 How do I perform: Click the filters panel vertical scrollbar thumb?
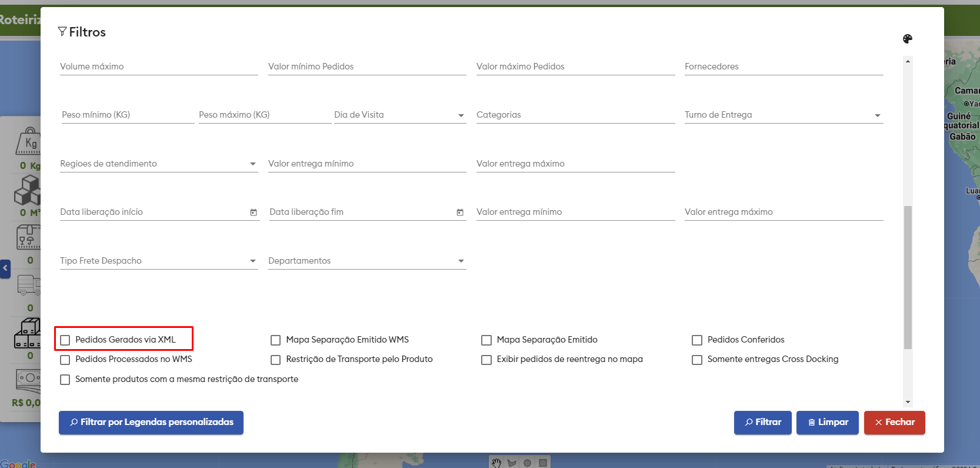pyautogui.click(x=908, y=277)
